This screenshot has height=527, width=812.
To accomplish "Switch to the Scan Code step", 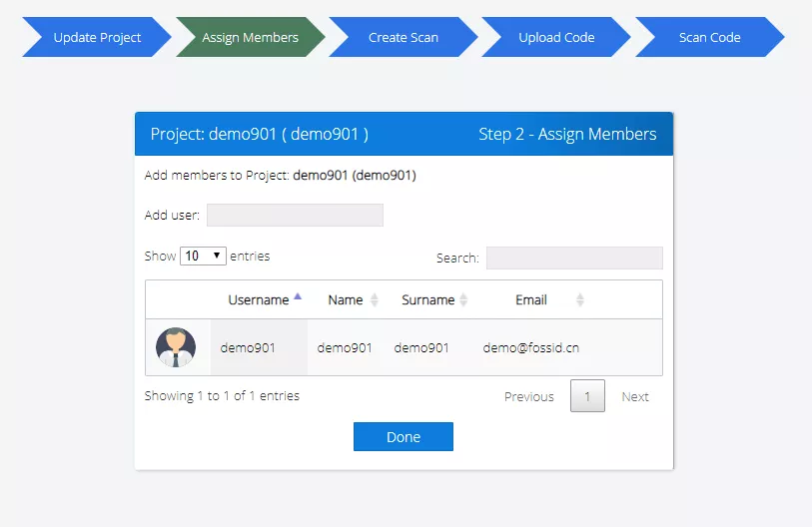I will coord(709,37).
